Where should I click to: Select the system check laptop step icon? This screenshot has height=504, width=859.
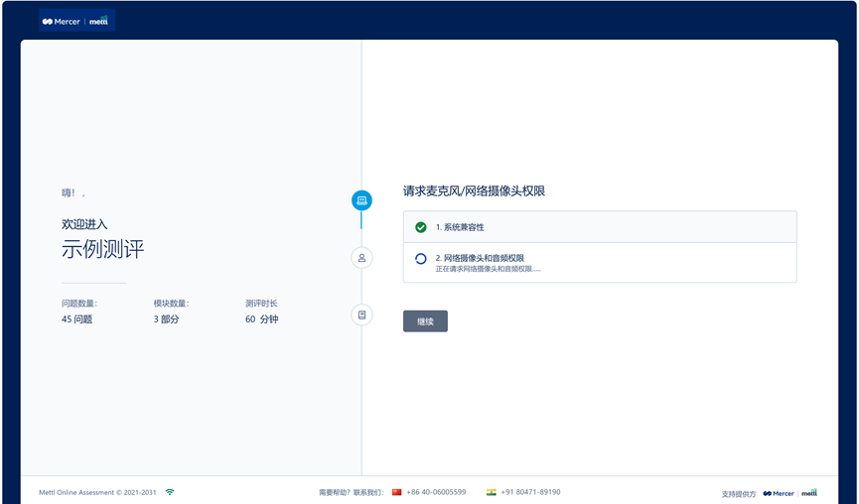(361, 200)
